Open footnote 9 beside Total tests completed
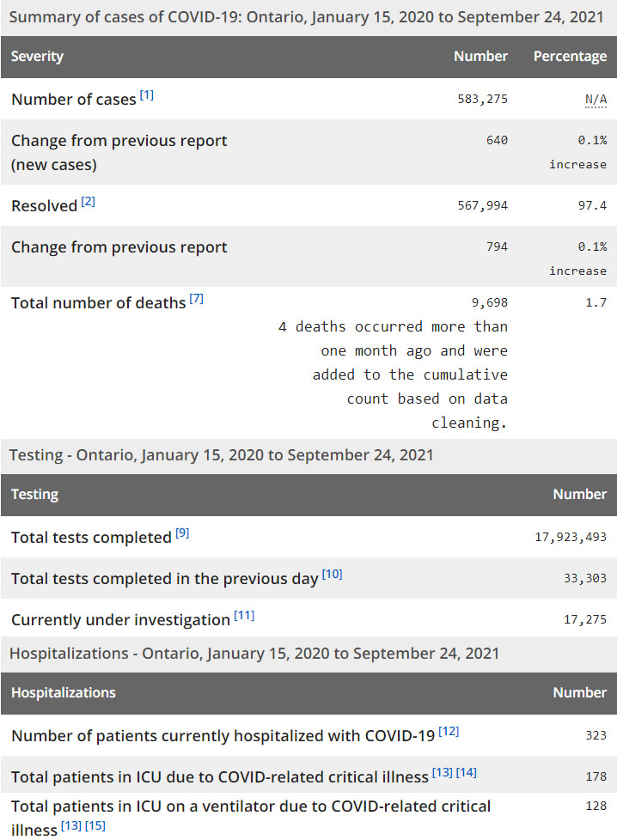617x840 pixels. (182, 533)
